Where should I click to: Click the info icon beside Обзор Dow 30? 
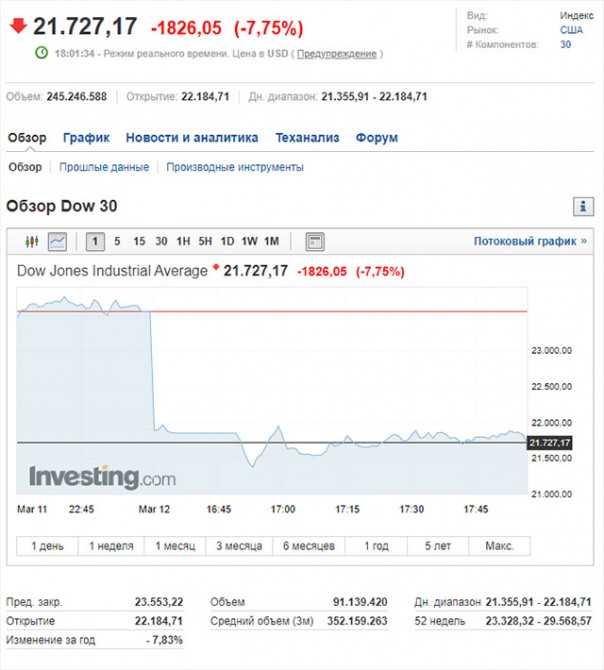coord(583,206)
